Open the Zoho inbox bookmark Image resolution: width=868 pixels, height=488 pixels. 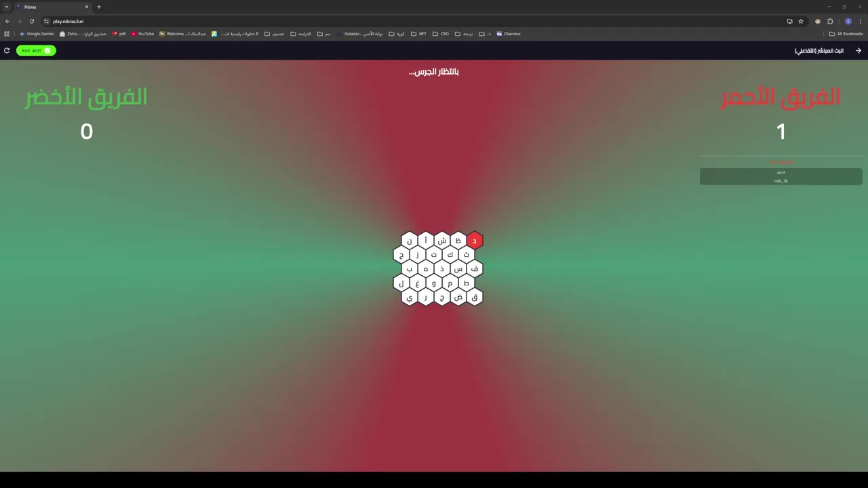pyautogui.click(x=83, y=34)
